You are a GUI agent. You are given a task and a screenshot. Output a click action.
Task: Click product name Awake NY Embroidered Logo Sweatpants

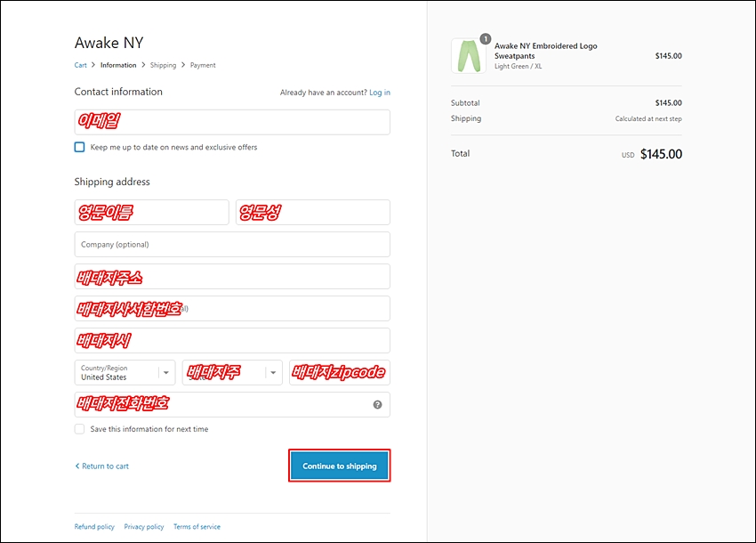point(546,51)
